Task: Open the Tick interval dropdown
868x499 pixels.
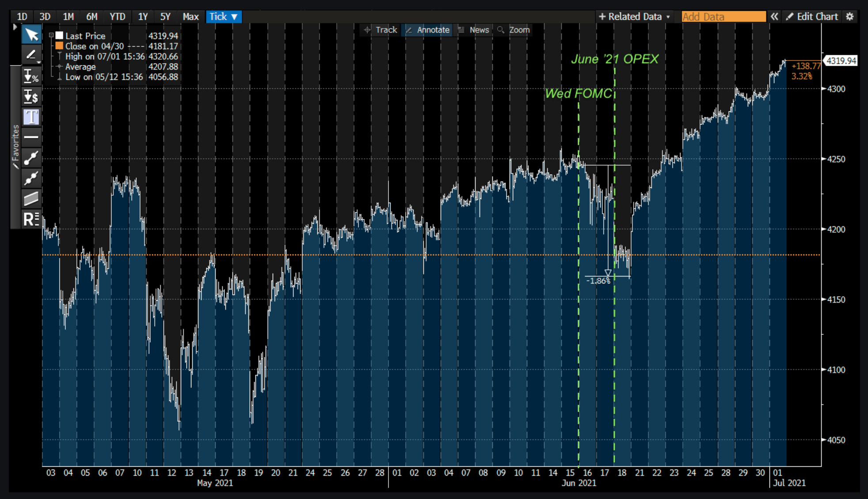Action: 224,17
